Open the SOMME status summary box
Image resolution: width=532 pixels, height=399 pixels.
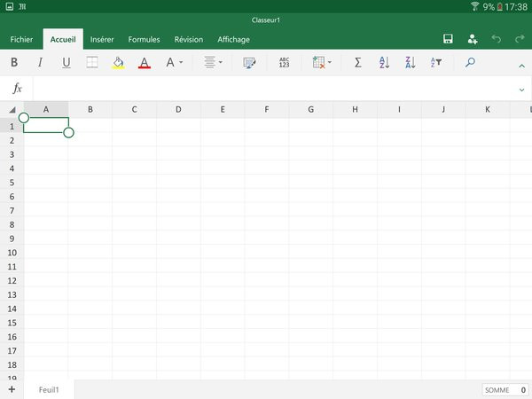click(505, 390)
